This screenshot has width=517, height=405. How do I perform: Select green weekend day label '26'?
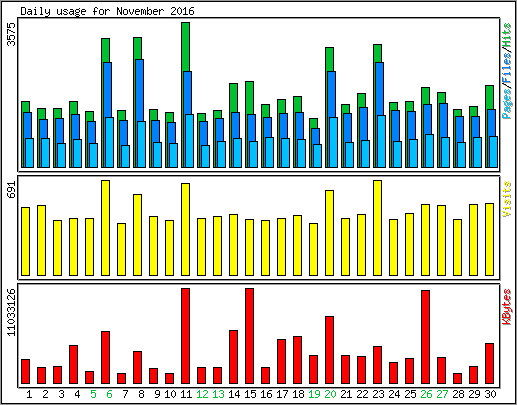tap(426, 394)
